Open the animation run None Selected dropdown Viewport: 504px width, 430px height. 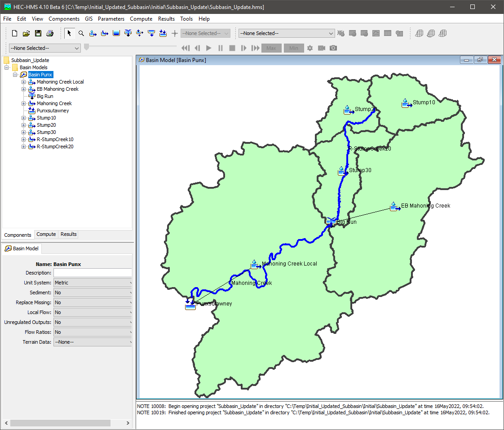[44, 48]
